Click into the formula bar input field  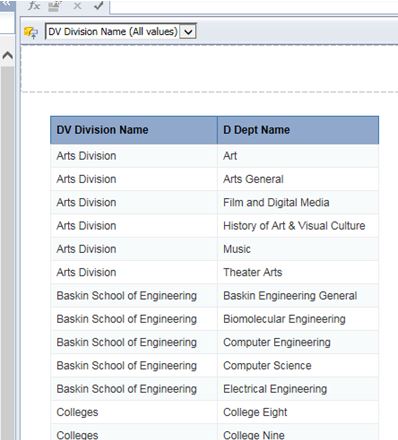253,7
